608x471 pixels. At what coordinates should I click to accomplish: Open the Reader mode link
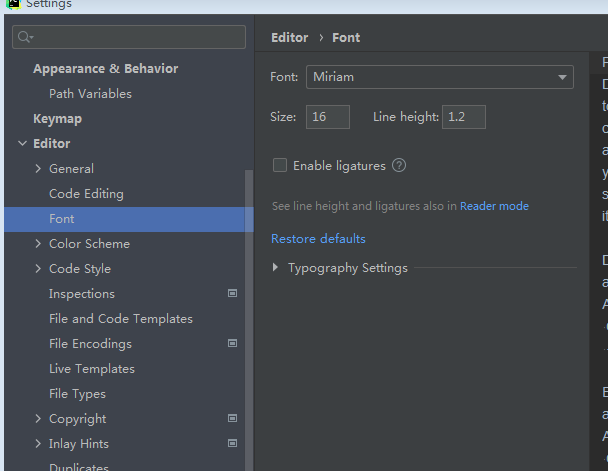point(494,206)
